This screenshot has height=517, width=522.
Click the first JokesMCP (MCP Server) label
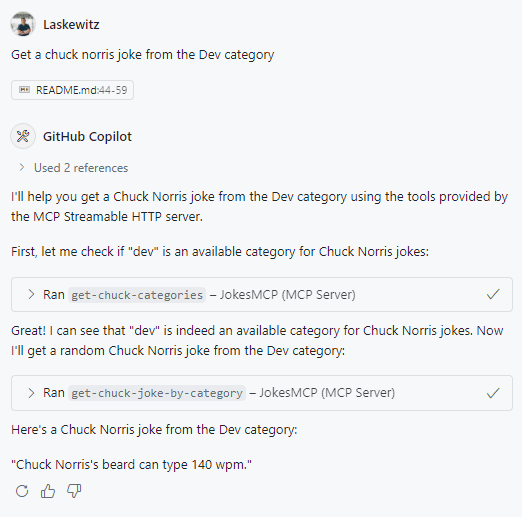(x=288, y=295)
